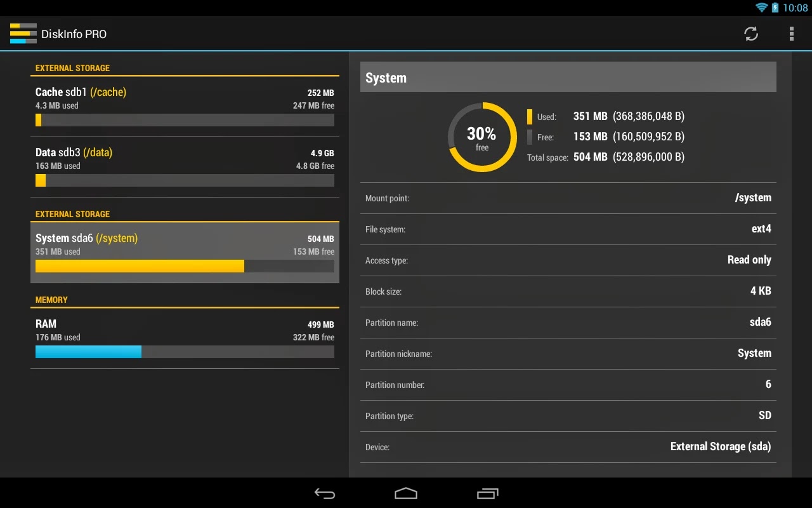The height and width of the screenshot is (508, 812).
Task: Select the Data sdb3 partition
Action: tap(185, 166)
